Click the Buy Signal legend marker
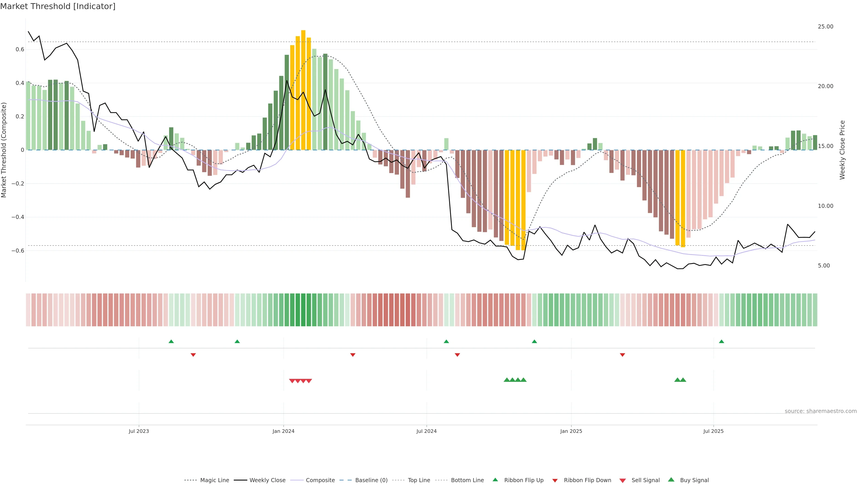Viewport: 868px width, 488px height. [671, 480]
